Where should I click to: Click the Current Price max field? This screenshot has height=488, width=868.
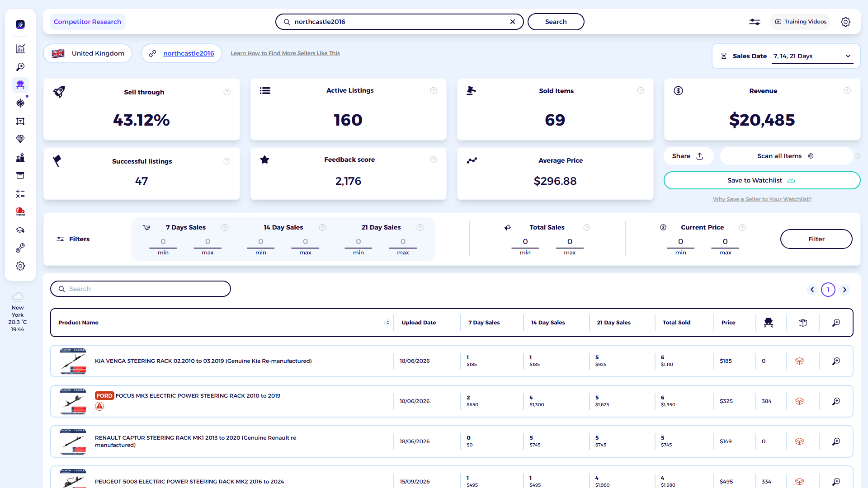pos(725,242)
